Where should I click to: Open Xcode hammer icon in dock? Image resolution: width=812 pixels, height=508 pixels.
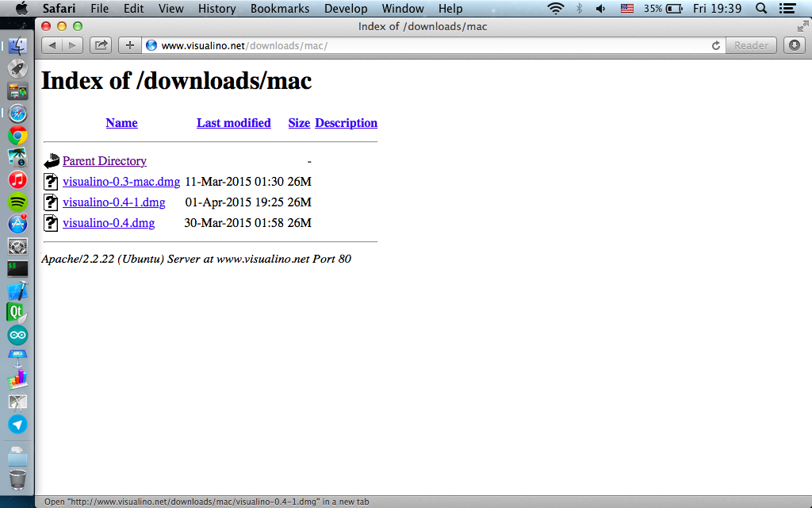click(x=17, y=291)
